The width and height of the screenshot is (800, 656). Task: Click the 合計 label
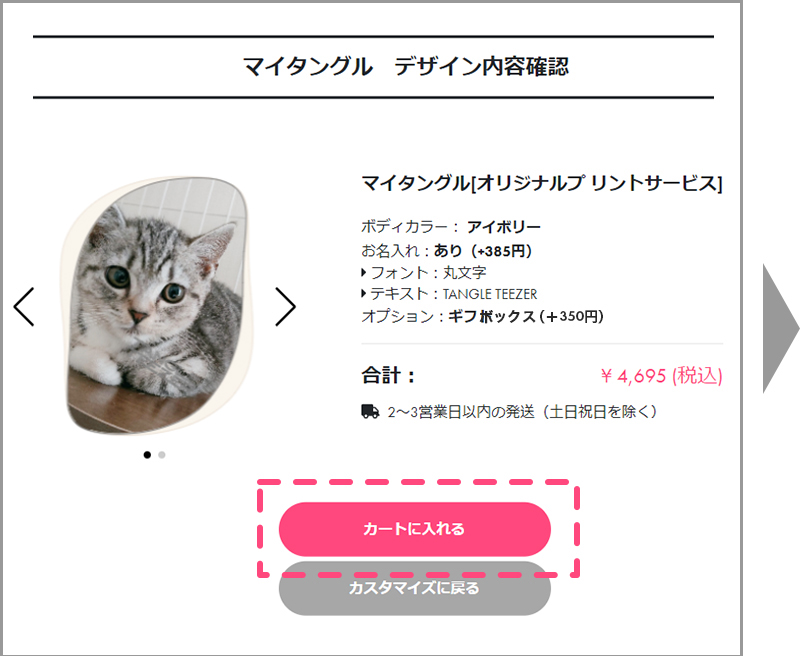388,376
